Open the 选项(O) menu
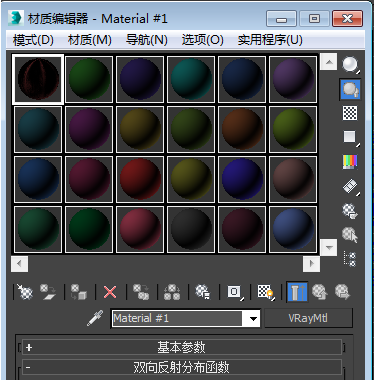This screenshot has height=380, width=374. point(203,40)
